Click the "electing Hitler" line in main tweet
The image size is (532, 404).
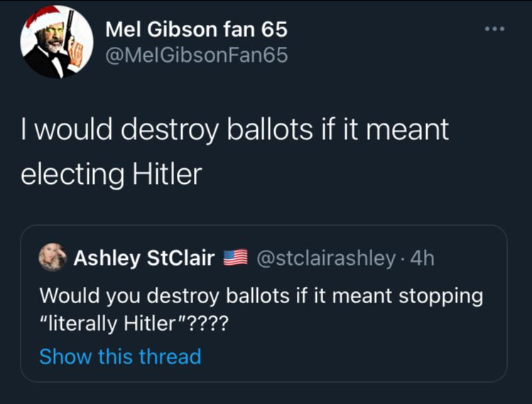point(112,175)
